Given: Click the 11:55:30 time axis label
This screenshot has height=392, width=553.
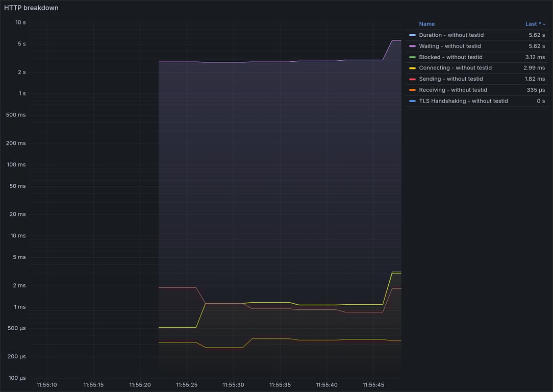Looking at the screenshot, I should point(233,384).
